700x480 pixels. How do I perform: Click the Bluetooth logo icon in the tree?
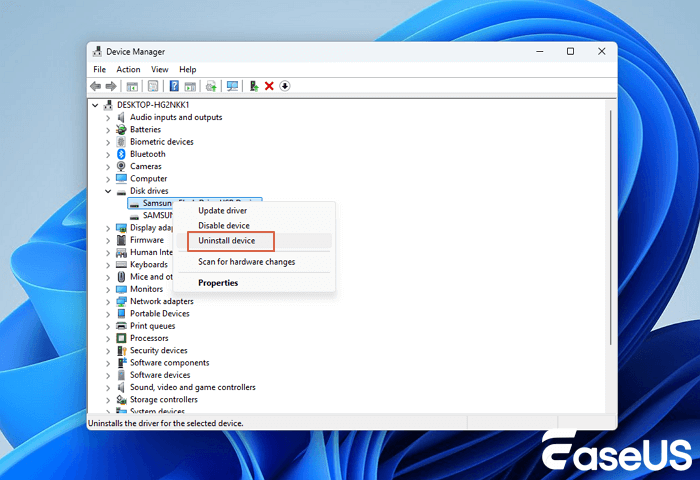coord(121,154)
